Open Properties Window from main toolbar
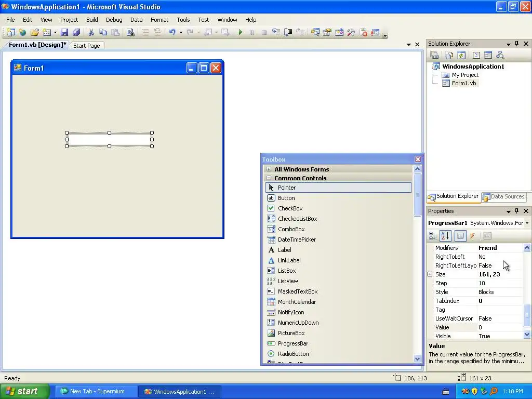The height and width of the screenshot is (399, 532). click(x=327, y=32)
